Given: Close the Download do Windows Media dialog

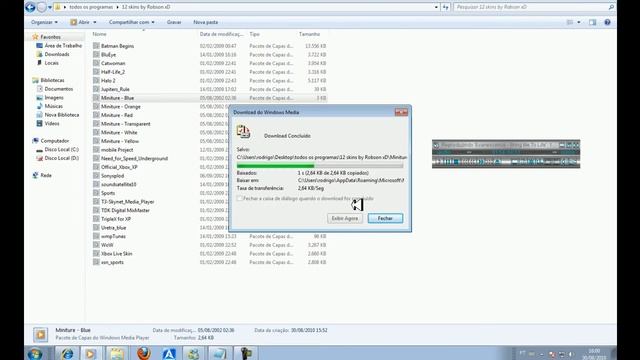Looking at the screenshot, I should pos(401,112).
